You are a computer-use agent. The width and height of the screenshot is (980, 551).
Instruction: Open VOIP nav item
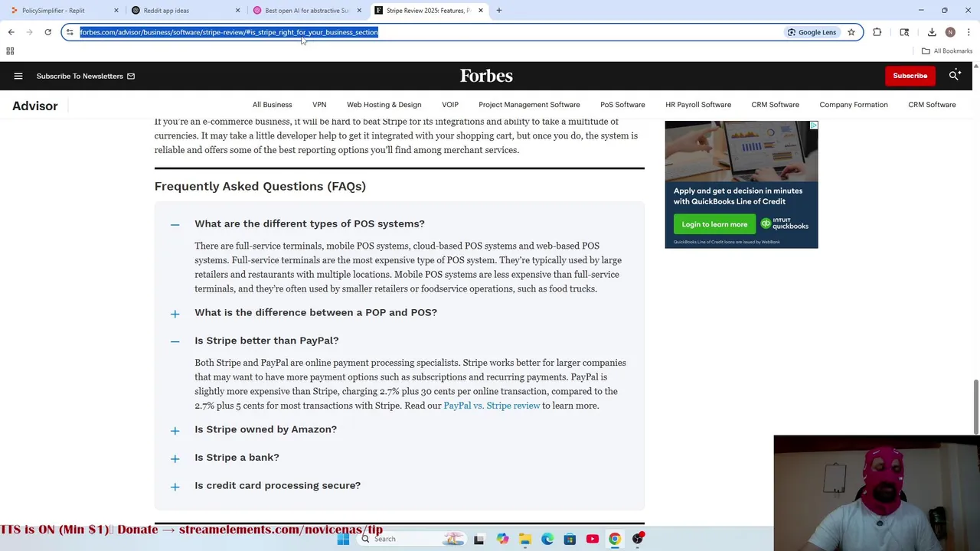450,105
